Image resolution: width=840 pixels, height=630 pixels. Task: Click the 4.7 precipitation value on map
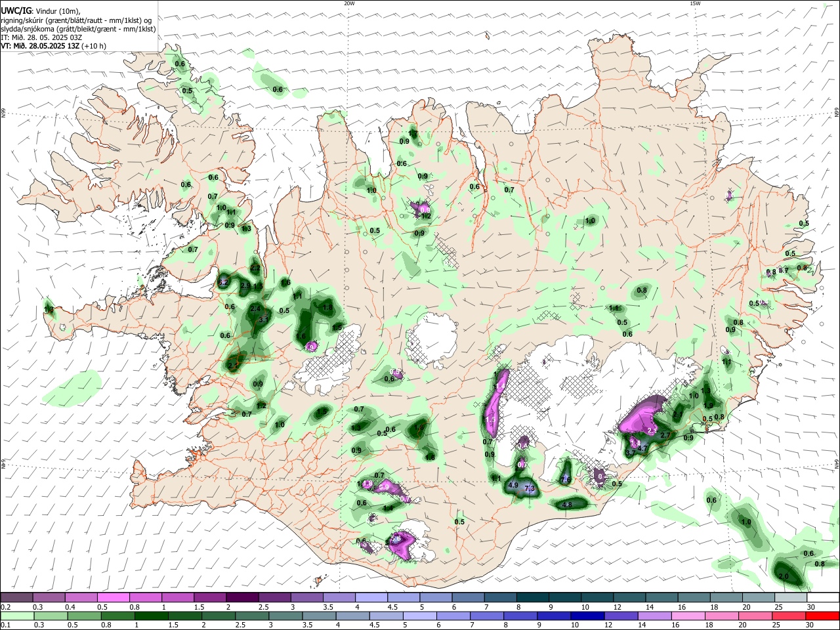[x=643, y=449]
